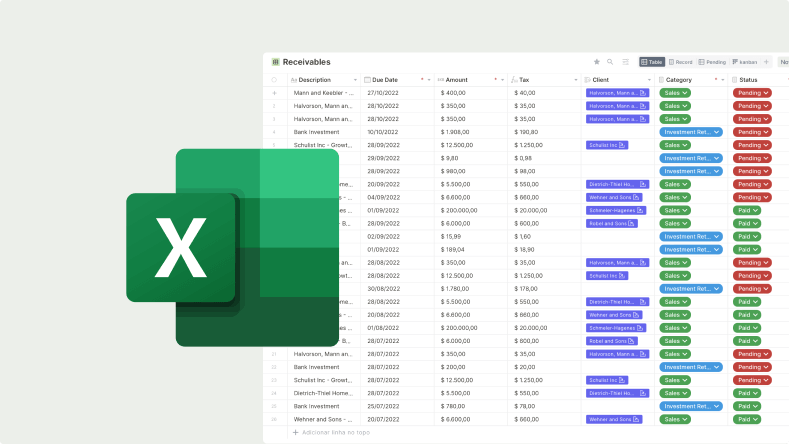Open Dietrich-Thiel client icon in 20/09/2022 row

pos(643,184)
